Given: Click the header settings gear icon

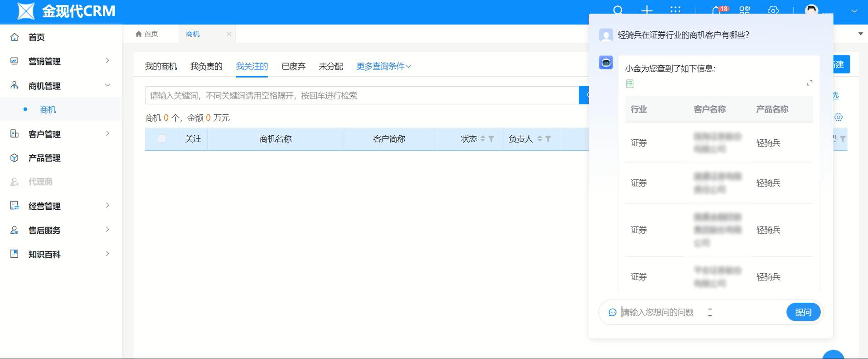Looking at the screenshot, I should click(x=773, y=10).
